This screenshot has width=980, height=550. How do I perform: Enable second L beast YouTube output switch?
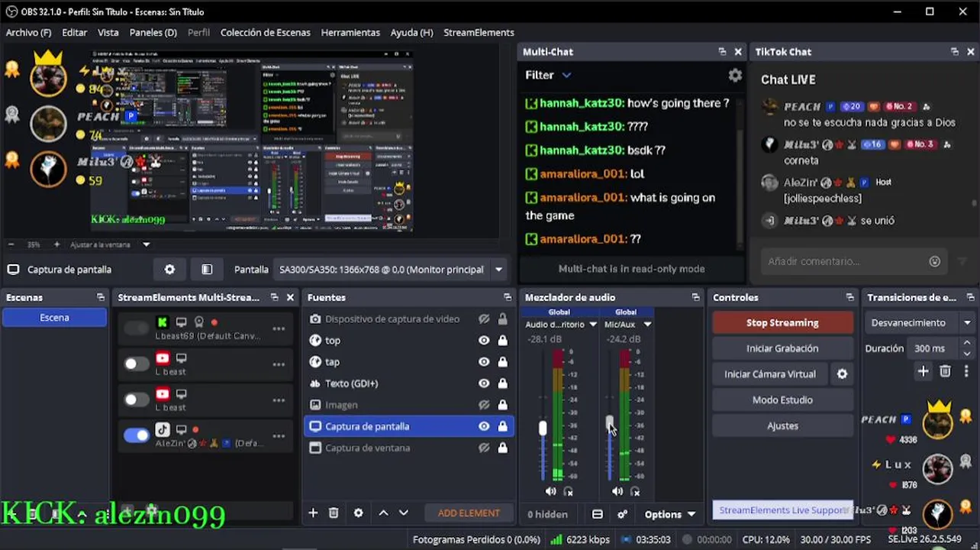click(137, 400)
